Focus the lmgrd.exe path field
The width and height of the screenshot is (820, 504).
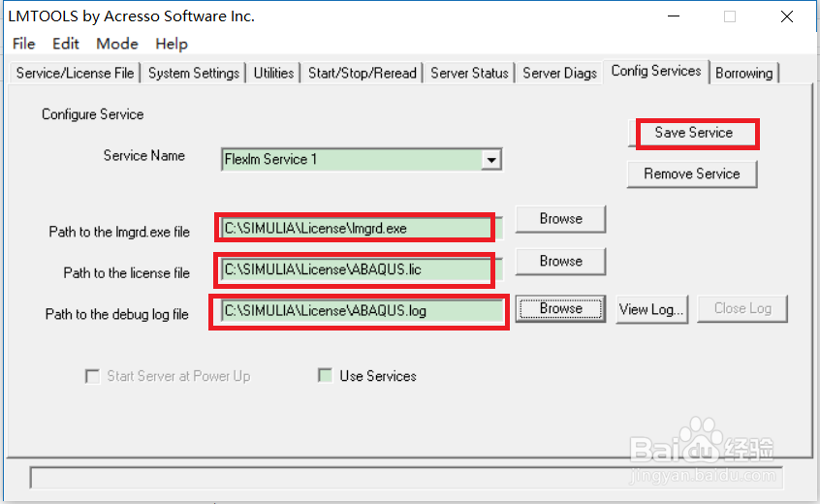pyautogui.click(x=362, y=228)
